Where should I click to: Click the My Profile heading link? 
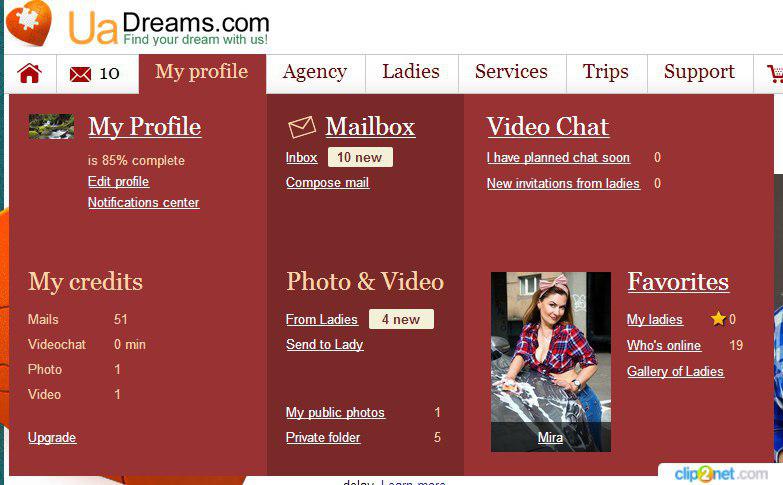[145, 127]
